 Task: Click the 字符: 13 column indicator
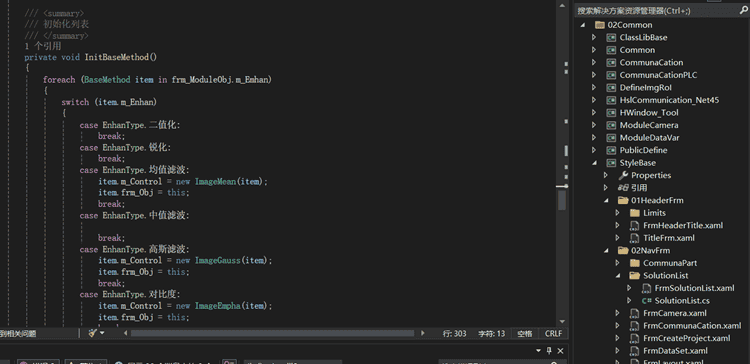(492, 333)
